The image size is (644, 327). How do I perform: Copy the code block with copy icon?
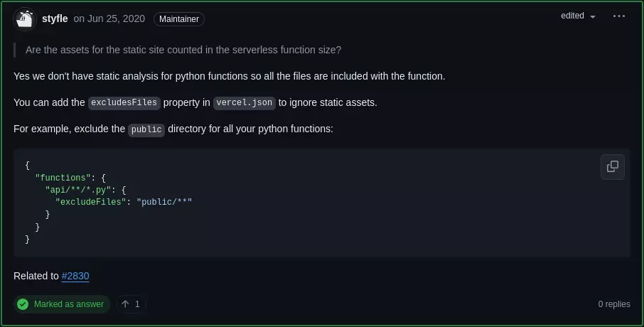point(612,167)
